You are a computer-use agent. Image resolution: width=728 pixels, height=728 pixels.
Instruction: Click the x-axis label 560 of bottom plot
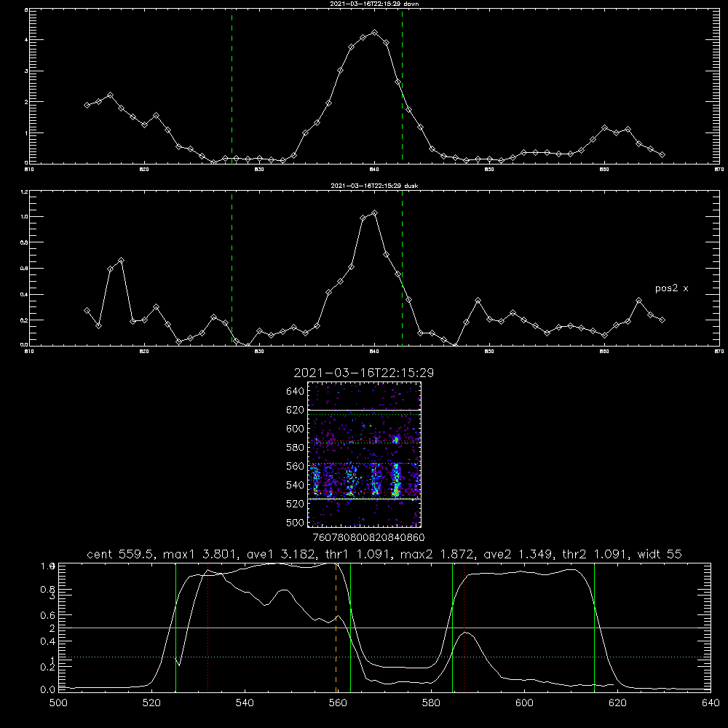point(338,703)
